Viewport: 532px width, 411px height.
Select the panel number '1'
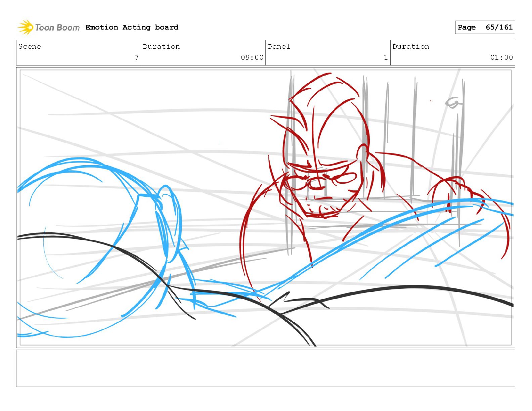tap(386, 57)
